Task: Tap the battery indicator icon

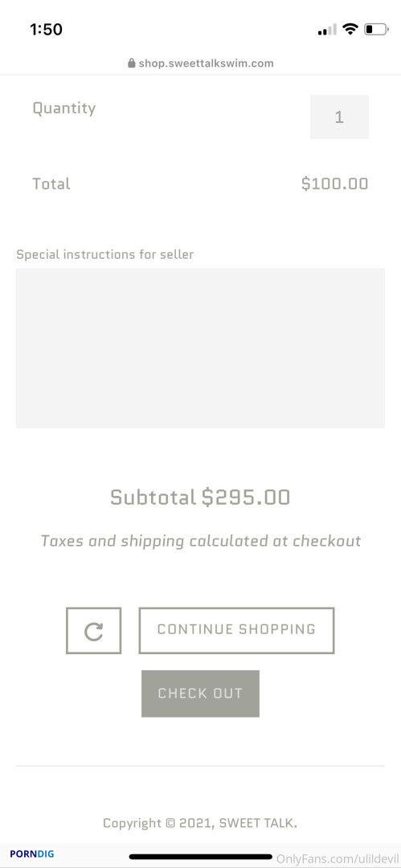Action: 376,29
